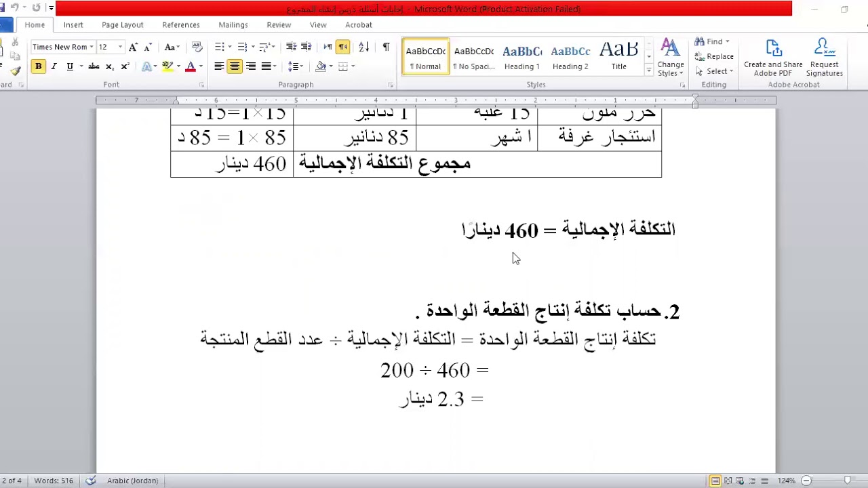Image resolution: width=868 pixels, height=488 pixels.
Task: Set right-to-left text direction
Action: [x=343, y=47]
